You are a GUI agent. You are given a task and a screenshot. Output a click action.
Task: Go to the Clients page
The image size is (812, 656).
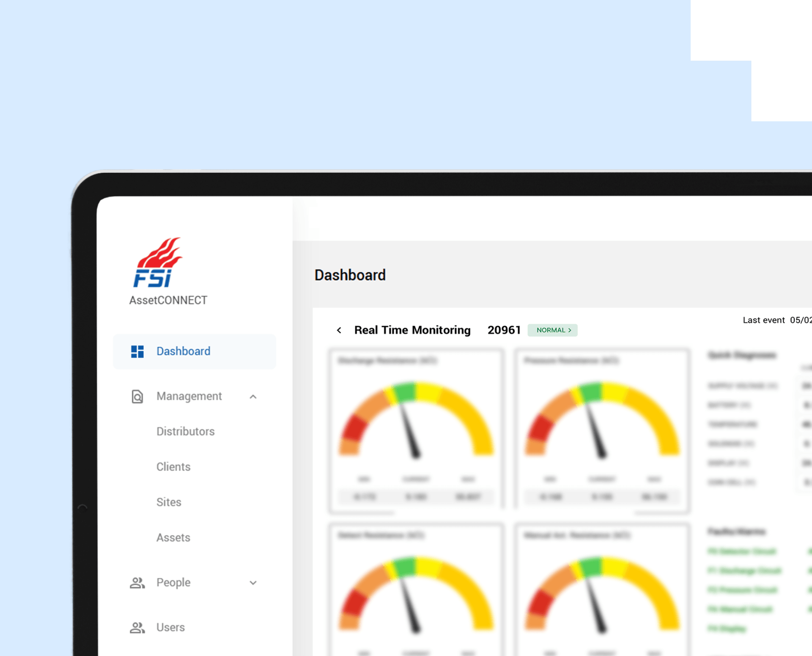(173, 467)
